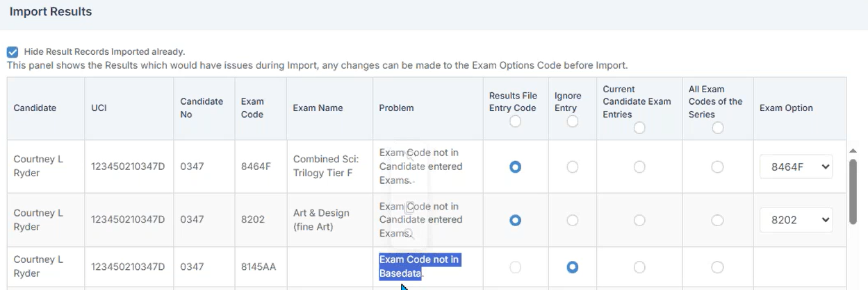Select Results File Entry Code for 8202 row
Viewport: 868px width, 290px height.
(x=515, y=220)
